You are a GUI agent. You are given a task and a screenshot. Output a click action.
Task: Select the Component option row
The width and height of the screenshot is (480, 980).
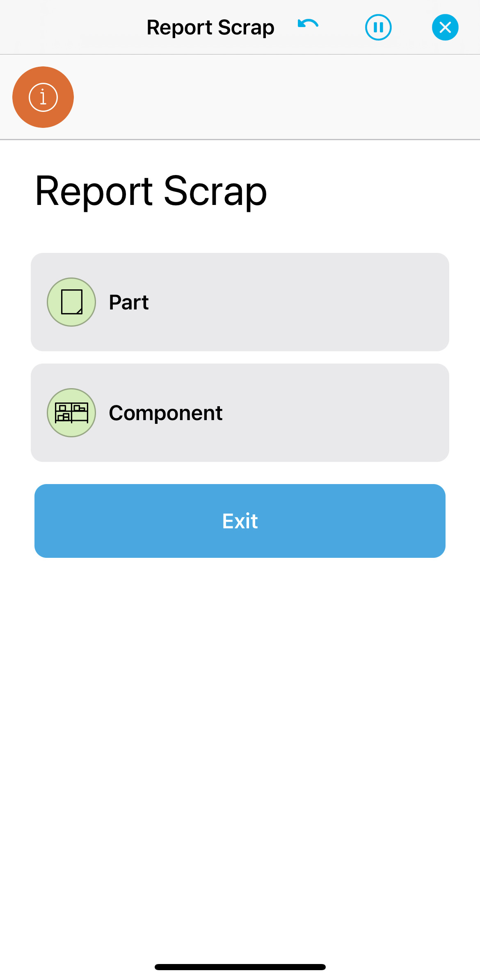coord(240,413)
